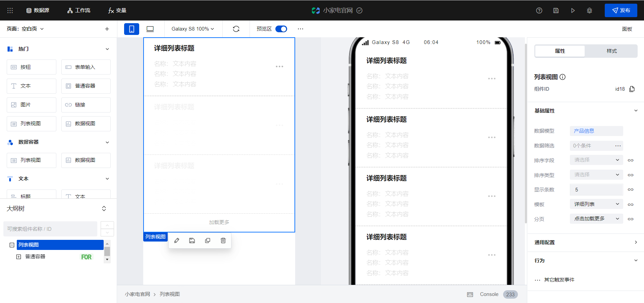
Task: Click the edit pencil icon on canvas toolbar
Action: coord(177,241)
